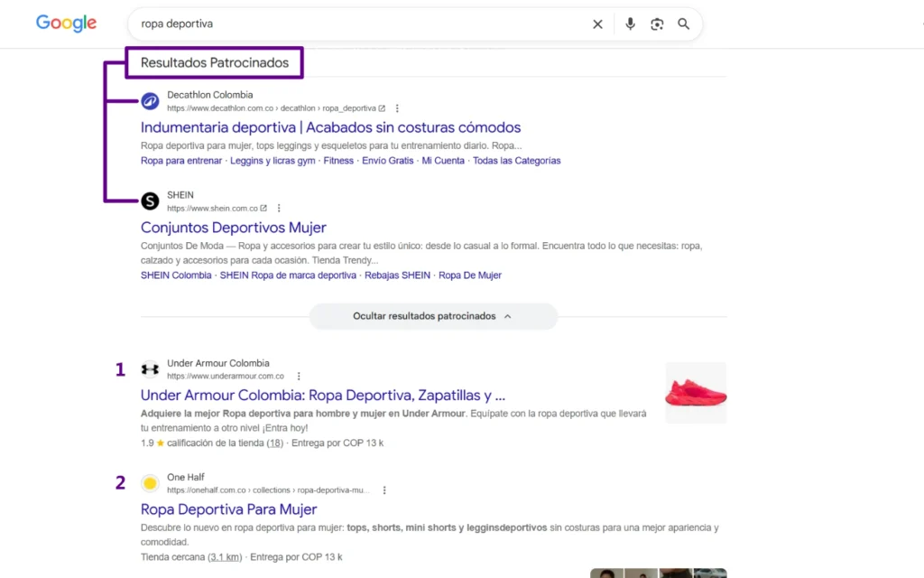Click the 'One Half' site name
Screen dimensions: 924x578
pyautogui.click(x=186, y=477)
